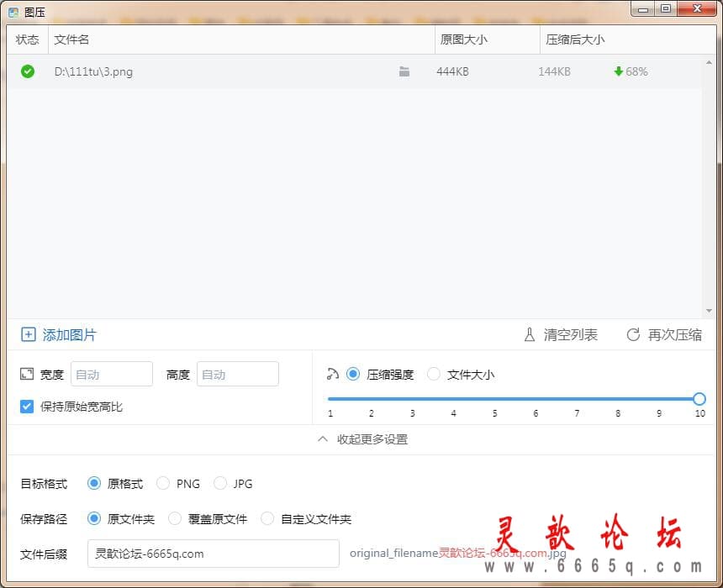Click the 444KB original size cell

(x=452, y=71)
